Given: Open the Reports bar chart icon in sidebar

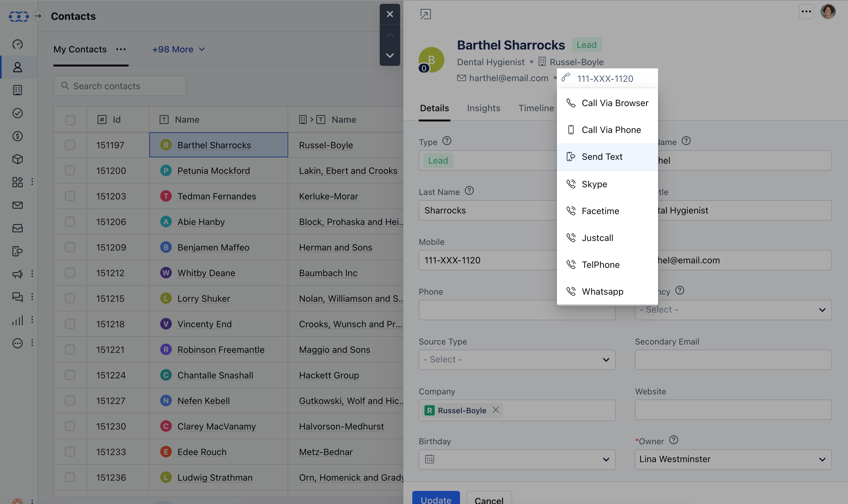Looking at the screenshot, I should pyautogui.click(x=17, y=320).
